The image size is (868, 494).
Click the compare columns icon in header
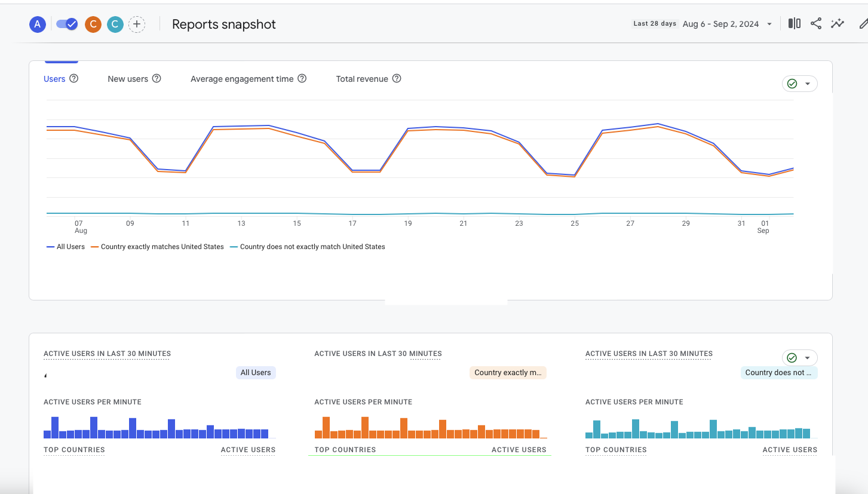click(794, 24)
